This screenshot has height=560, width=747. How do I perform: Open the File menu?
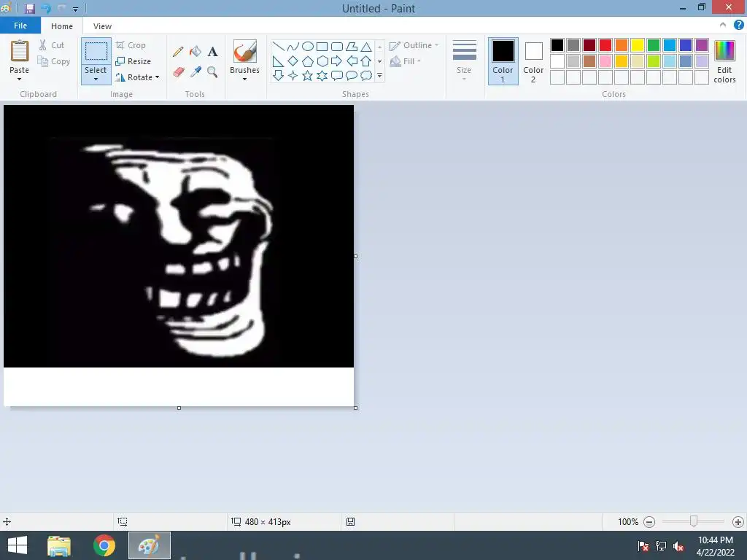(x=20, y=26)
